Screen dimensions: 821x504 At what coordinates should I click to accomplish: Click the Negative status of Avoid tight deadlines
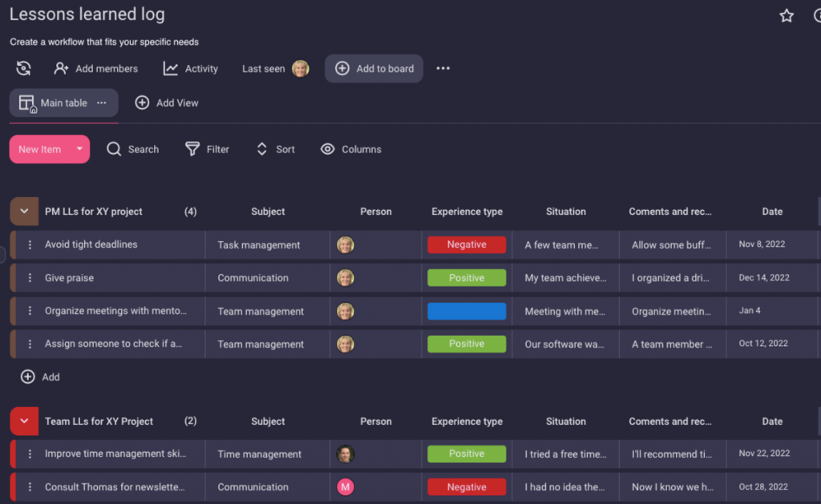pyautogui.click(x=467, y=244)
